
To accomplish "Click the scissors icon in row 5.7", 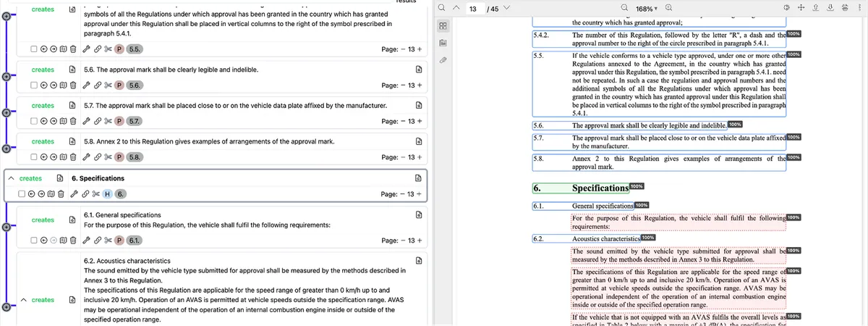I will point(108,120).
